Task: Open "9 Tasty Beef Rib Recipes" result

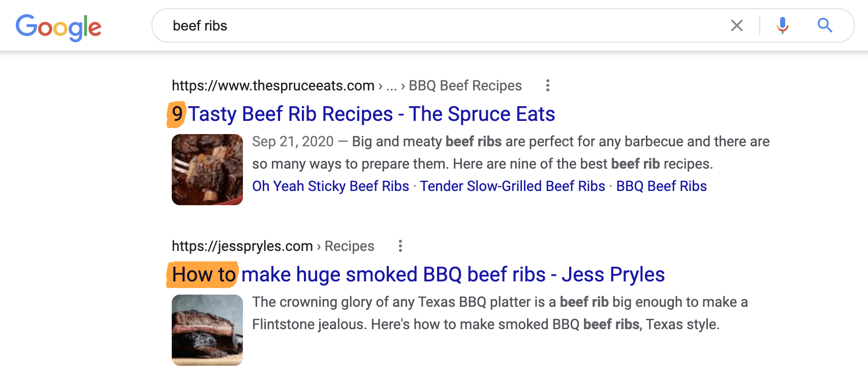Action: 371,114
